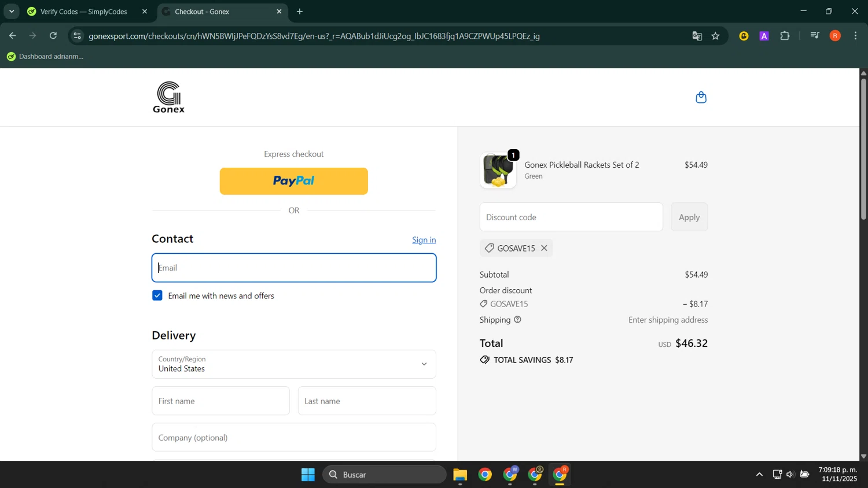Click the volume speaker tray icon

coord(790,475)
